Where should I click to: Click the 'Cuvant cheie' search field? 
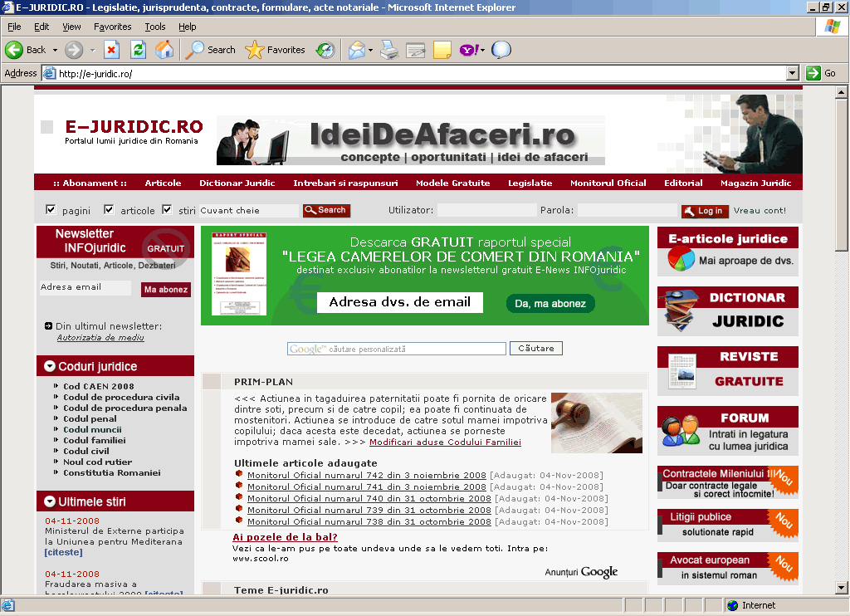[x=249, y=210]
